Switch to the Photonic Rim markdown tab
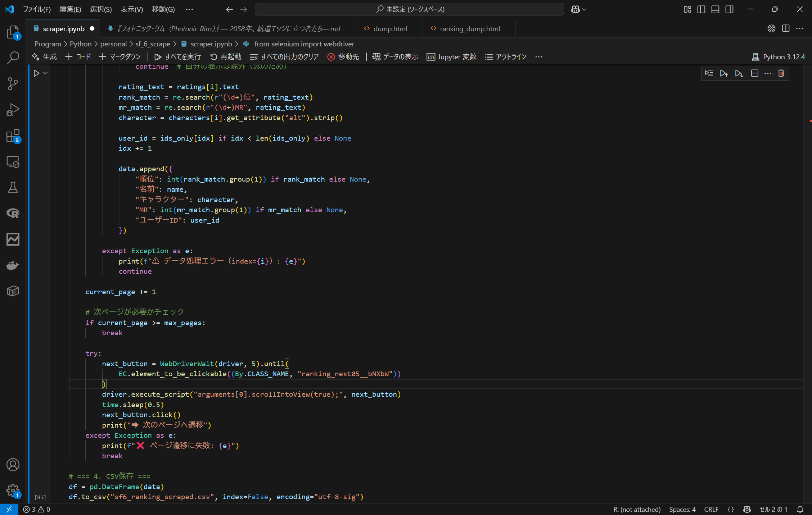The width and height of the screenshot is (812, 515). pyautogui.click(x=228, y=29)
